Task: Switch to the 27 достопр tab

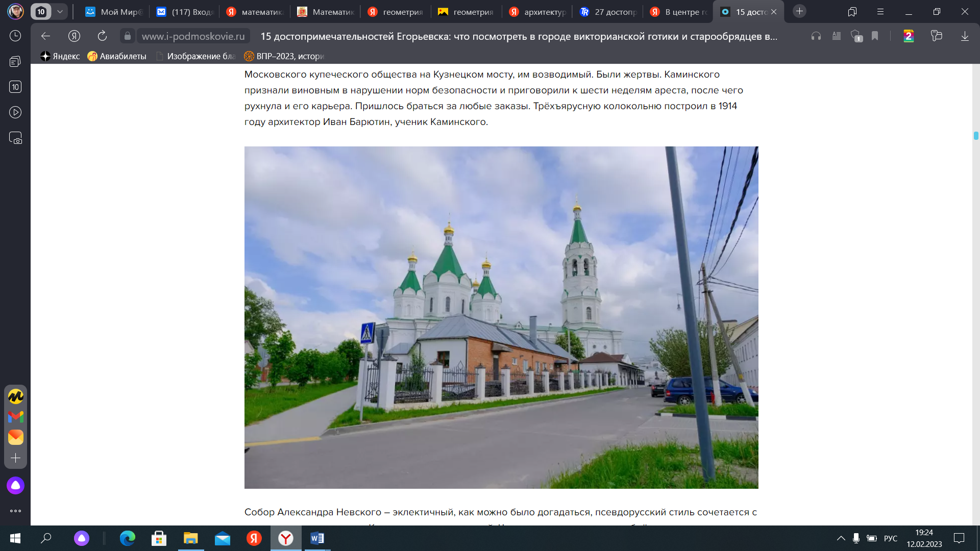Action: (608, 12)
